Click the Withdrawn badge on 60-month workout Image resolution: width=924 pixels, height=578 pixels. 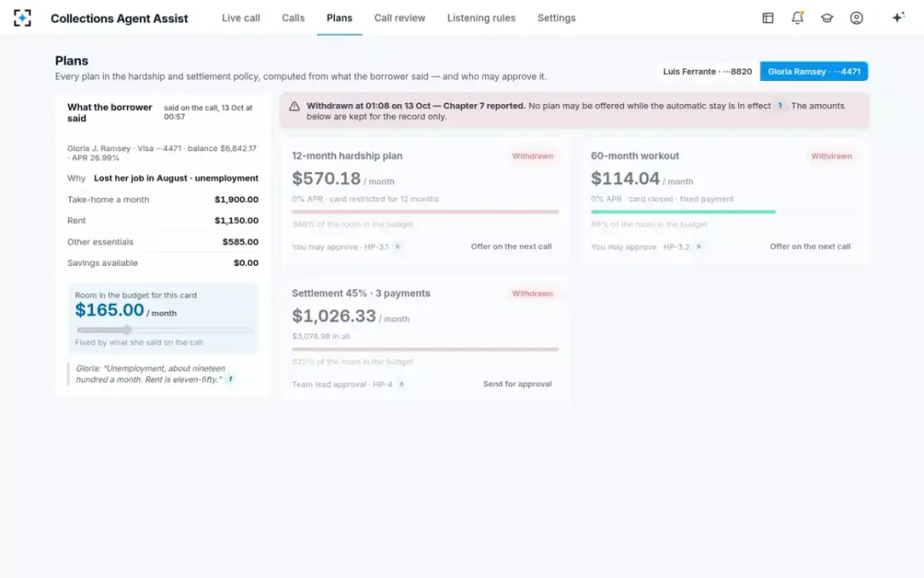(832, 156)
